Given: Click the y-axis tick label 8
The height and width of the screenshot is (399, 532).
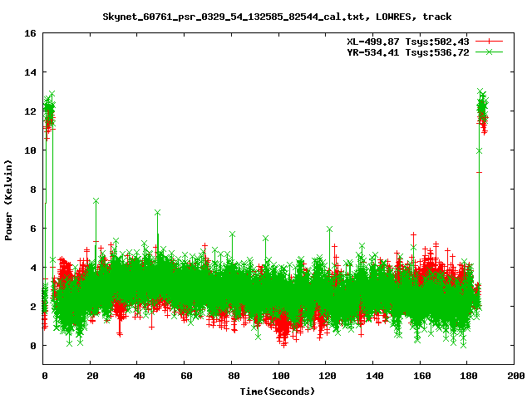Looking at the screenshot, I should (33, 190).
